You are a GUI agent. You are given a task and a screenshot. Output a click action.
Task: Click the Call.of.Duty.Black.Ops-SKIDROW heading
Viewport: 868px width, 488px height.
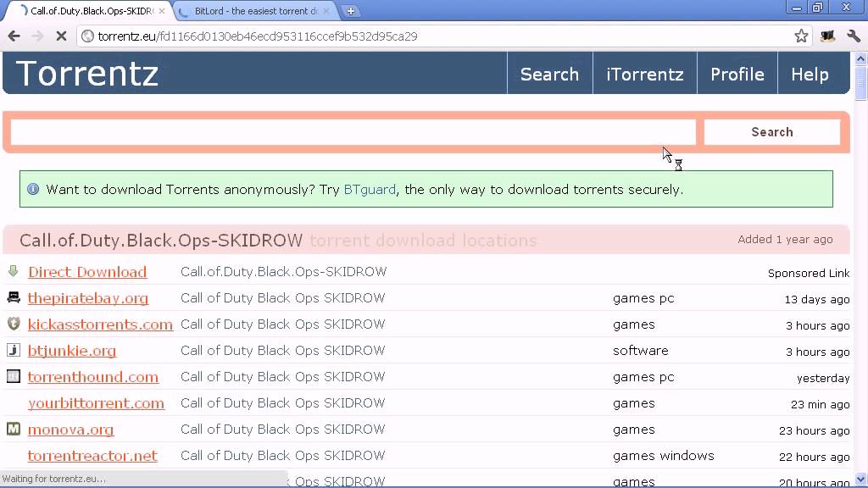tap(161, 241)
